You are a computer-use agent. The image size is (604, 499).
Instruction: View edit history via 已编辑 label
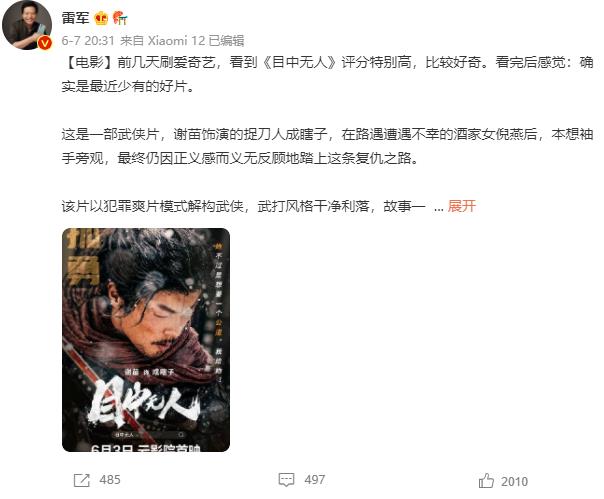click(226, 40)
